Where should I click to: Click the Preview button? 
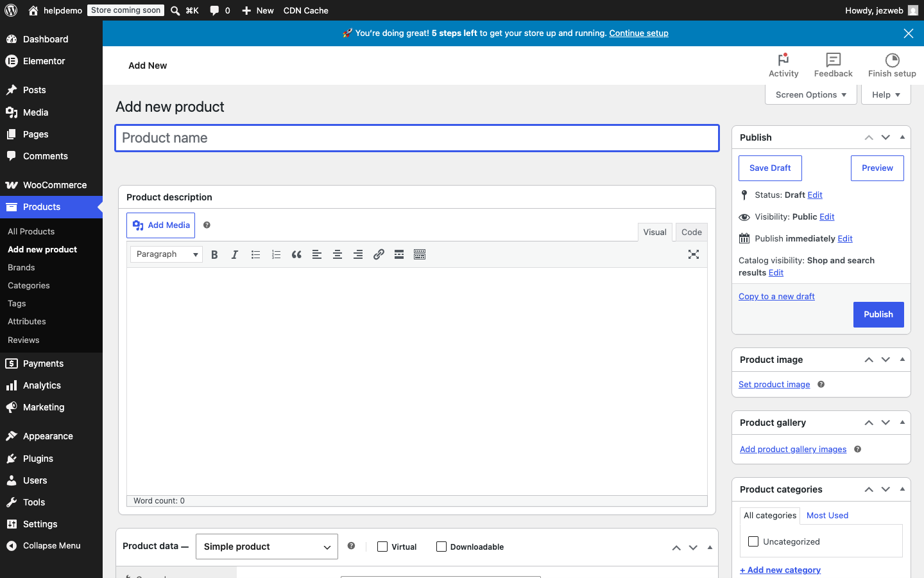(x=877, y=168)
